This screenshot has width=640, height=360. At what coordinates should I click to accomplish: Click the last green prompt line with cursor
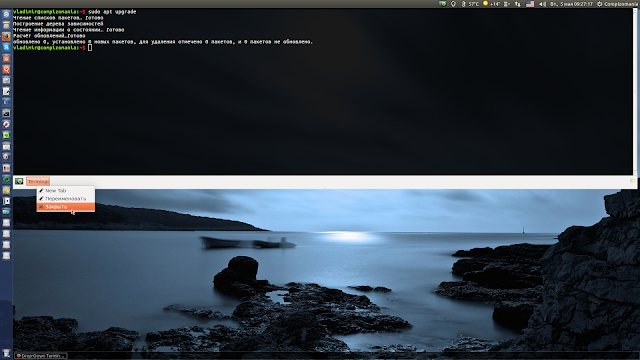(x=52, y=48)
